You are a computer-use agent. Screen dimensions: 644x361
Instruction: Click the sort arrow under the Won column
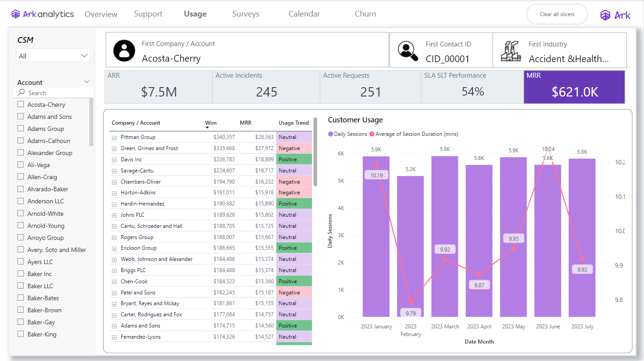click(207, 128)
